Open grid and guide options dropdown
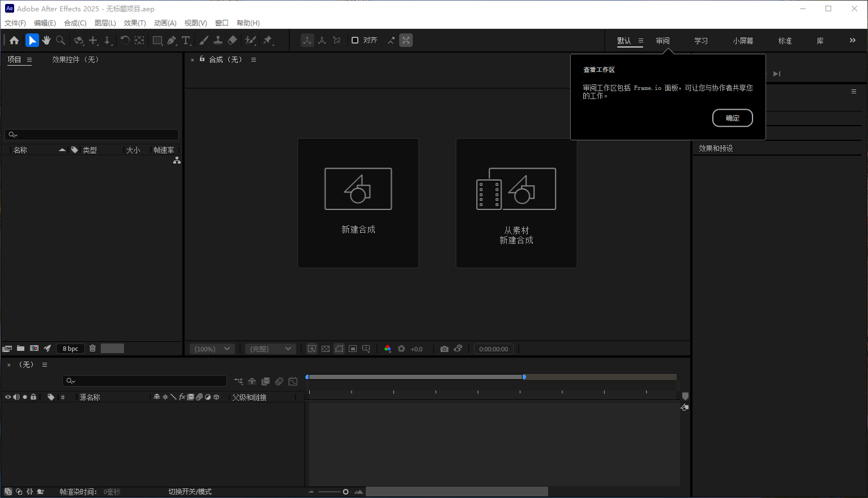The width and height of the screenshot is (868, 498). pos(366,349)
